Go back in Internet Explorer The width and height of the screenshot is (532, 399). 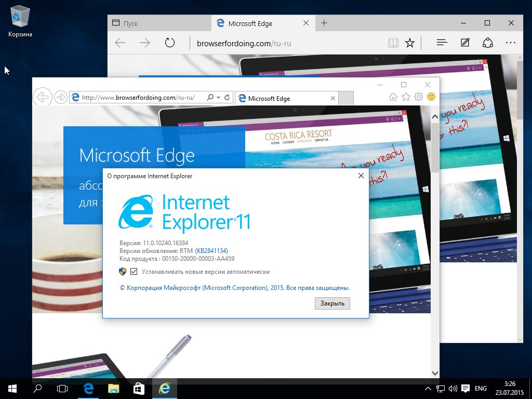coord(43,97)
